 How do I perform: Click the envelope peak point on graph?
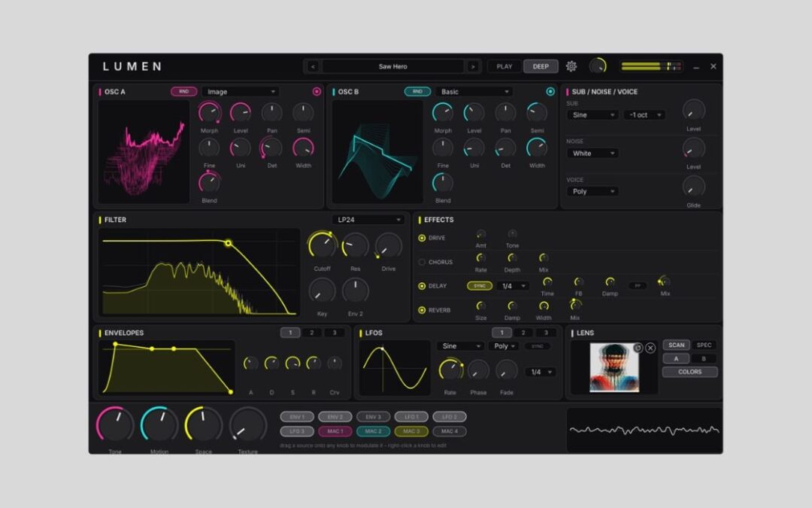(x=115, y=344)
